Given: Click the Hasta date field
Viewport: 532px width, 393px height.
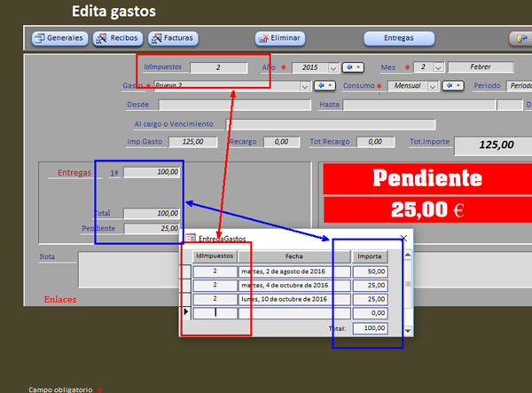Looking at the screenshot, I should [x=419, y=105].
